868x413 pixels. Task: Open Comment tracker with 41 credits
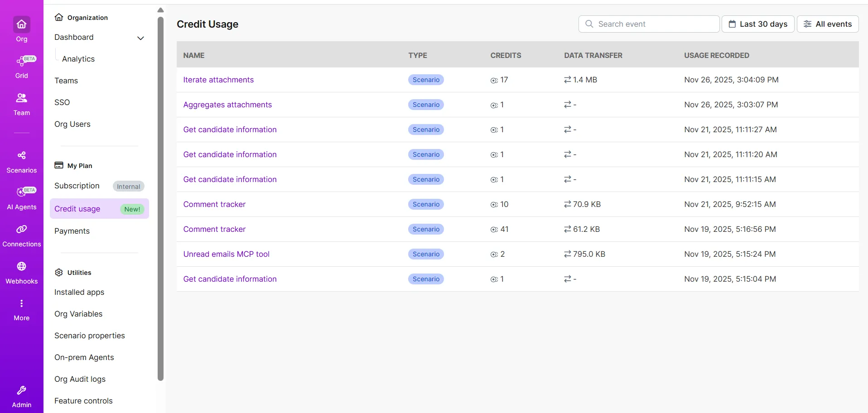click(x=214, y=229)
